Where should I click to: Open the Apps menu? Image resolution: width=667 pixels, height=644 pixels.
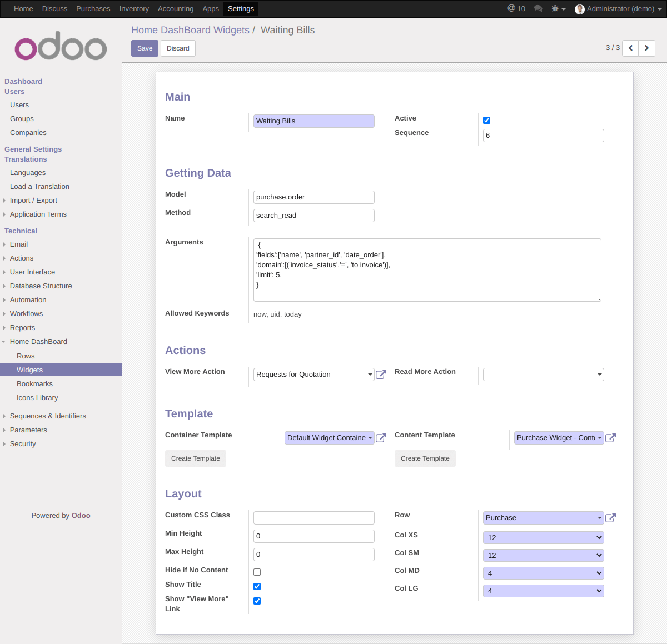pyautogui.click(x=210, y=8)
